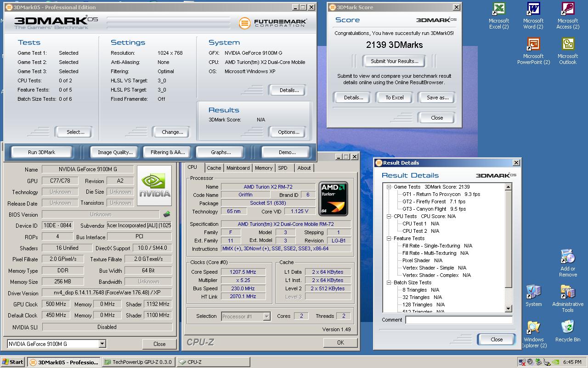Open System desktop icon
Viewport: 588px width, 368px height.
[x=533, y=295]
